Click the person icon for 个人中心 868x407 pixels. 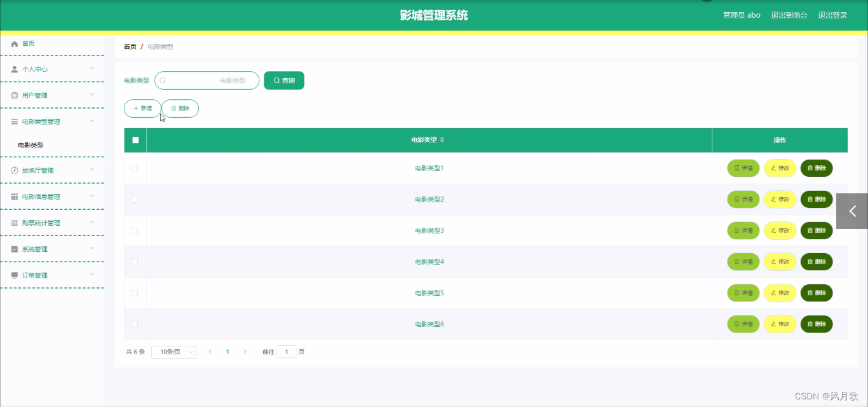15,69
